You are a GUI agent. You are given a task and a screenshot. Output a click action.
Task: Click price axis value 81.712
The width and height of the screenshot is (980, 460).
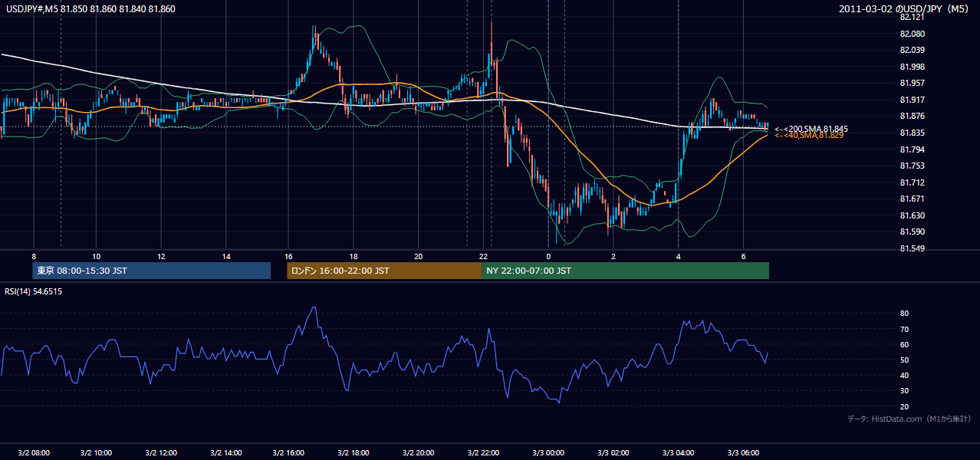point(913,182)
